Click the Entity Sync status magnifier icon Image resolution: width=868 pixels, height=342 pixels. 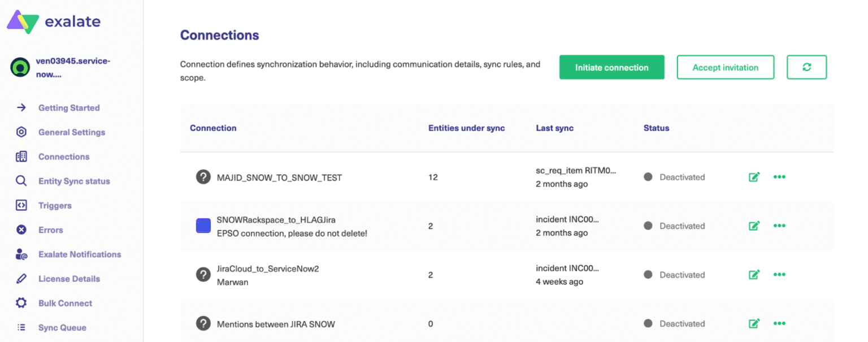pos(21,181)
